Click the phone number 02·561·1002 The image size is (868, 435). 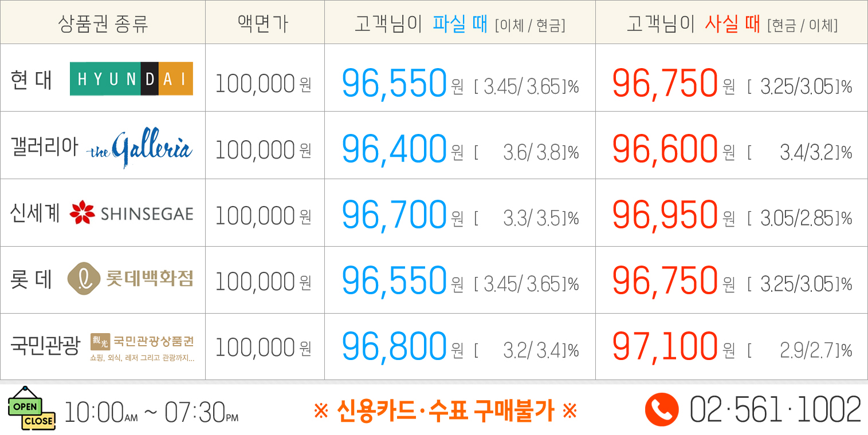click(775, 410)
